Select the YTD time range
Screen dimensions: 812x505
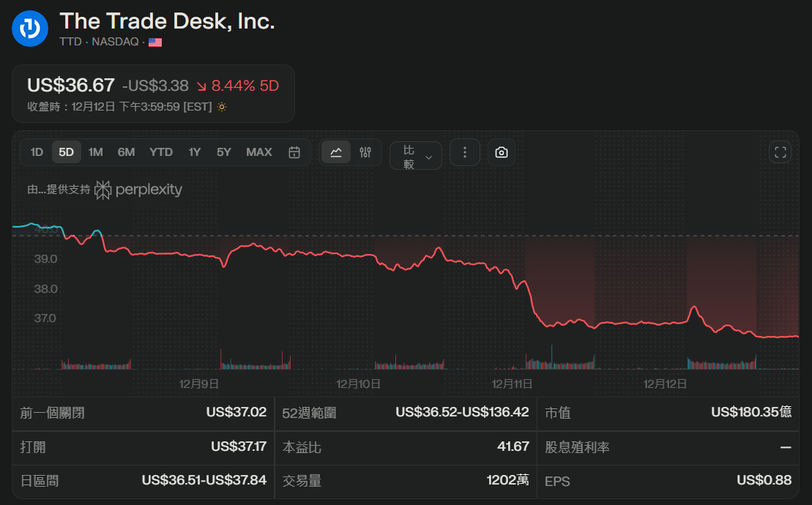coord(161,152)
